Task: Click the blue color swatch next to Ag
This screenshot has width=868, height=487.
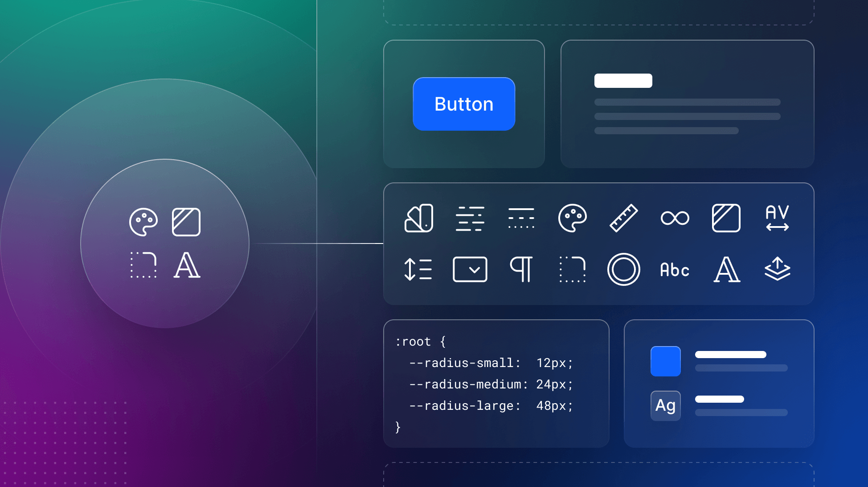Action: pyautogui.click(x=665, y=361)
